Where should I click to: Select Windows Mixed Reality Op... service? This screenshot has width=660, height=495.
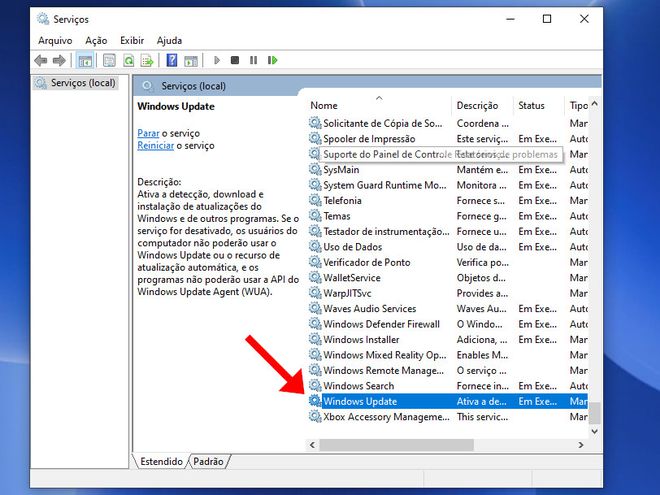(385, 355)
